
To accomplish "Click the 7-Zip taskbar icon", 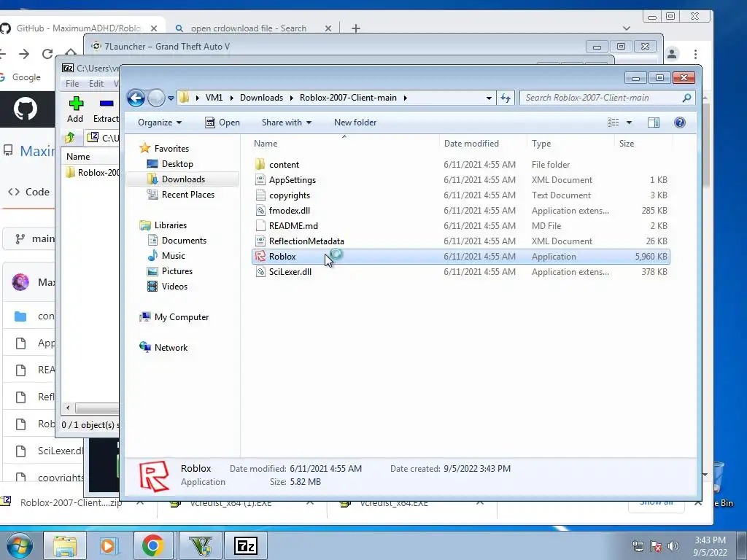I will pos(245,545).
